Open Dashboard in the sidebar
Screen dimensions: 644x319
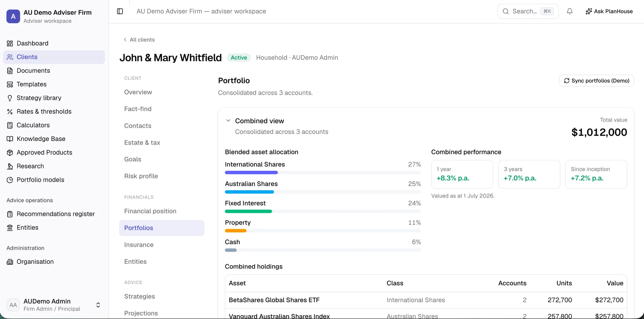pyautogui.click(x=54, y=43)
